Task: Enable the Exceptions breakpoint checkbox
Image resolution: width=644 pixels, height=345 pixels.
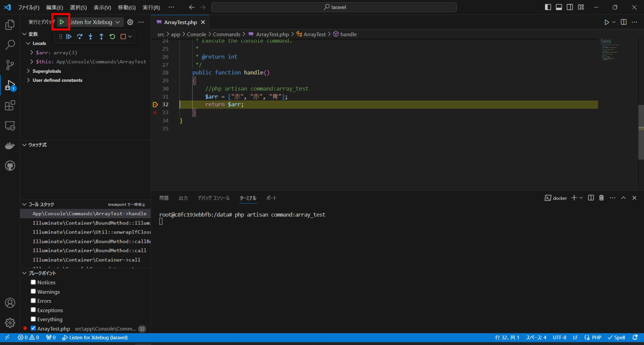Action: [33, 309]
